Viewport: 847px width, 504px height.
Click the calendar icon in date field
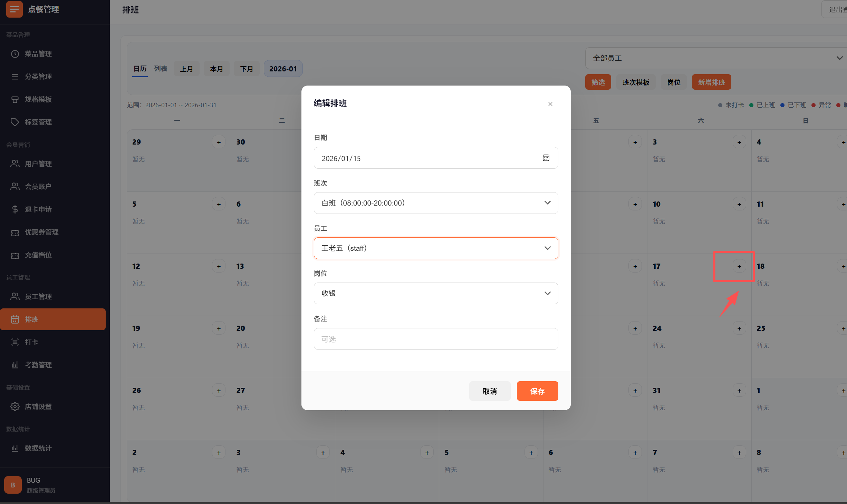[x=546, y=158]
